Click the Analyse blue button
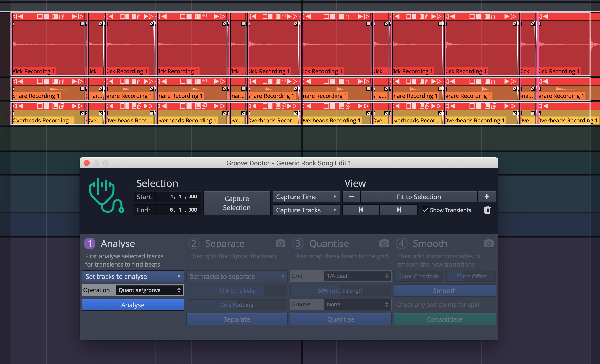Screen dimensions: 600x364 (x=132, y=305)
